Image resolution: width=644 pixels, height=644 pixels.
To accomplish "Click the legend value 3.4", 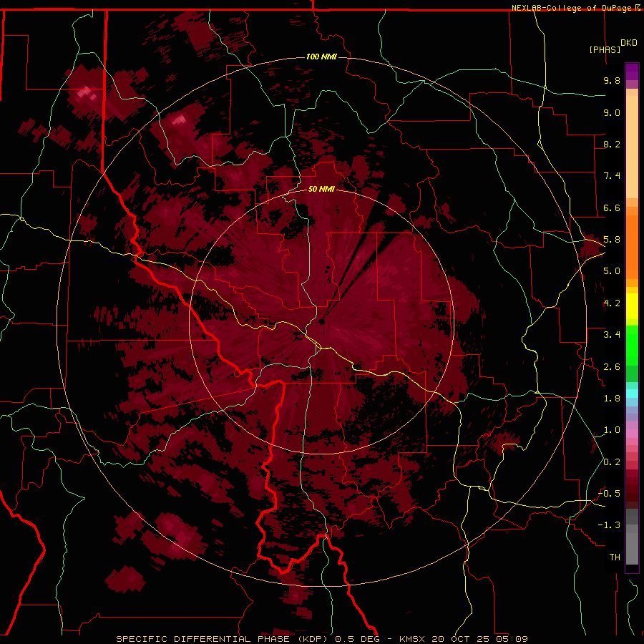I will [x=612, y=335].
